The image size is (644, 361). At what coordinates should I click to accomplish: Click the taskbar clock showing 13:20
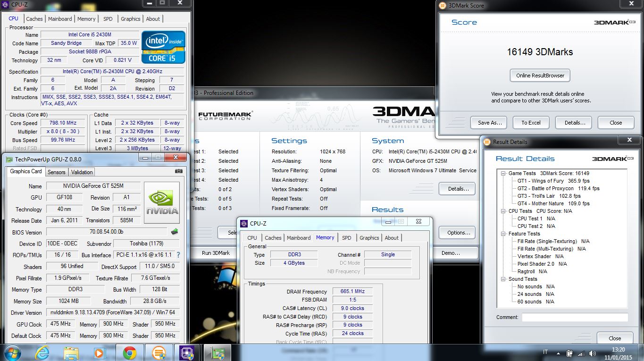click(618, 350)
